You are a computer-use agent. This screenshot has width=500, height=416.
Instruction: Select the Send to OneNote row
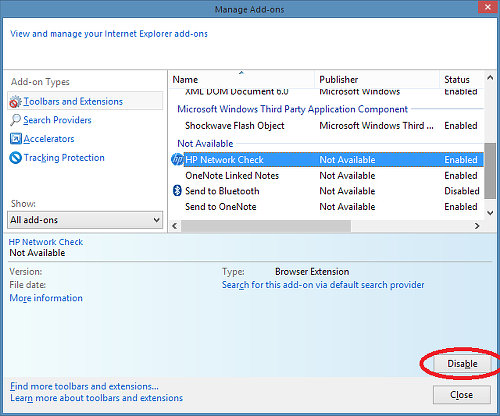click(x=327, y=207)
